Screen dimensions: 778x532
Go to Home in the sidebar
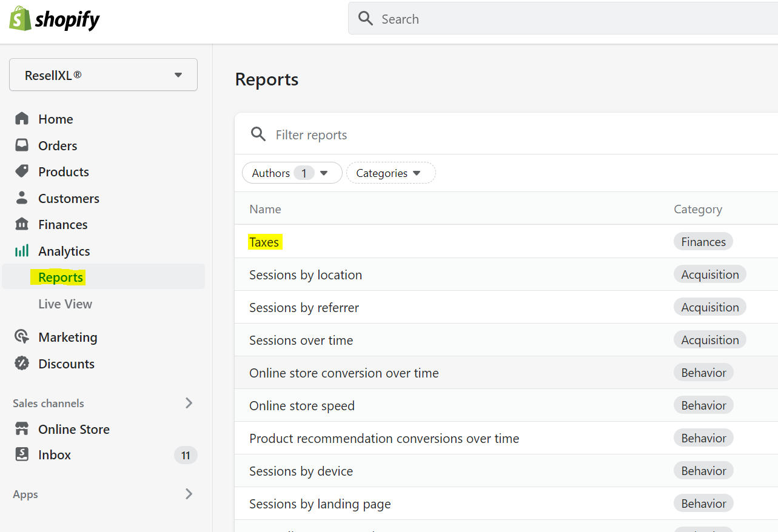56,119
